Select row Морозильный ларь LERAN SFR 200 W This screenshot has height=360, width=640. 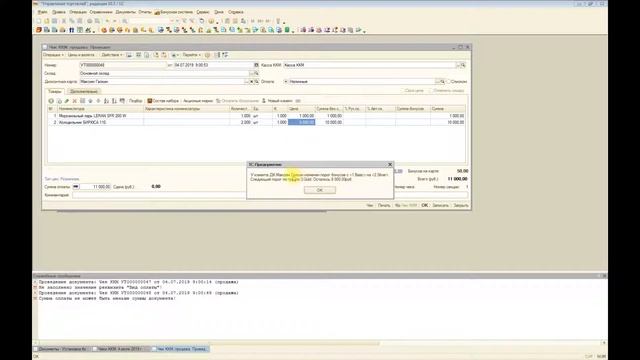click(x=256, y=116)
